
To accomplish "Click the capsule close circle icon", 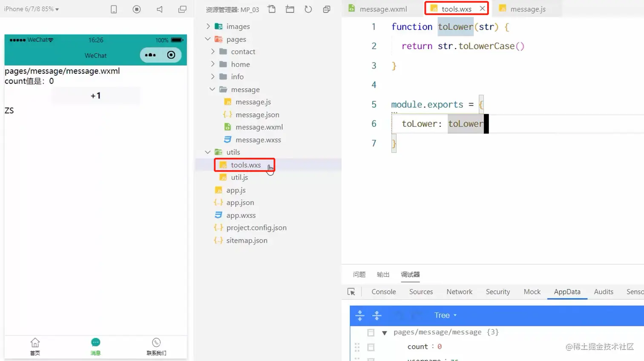I will tap(171, 55).
